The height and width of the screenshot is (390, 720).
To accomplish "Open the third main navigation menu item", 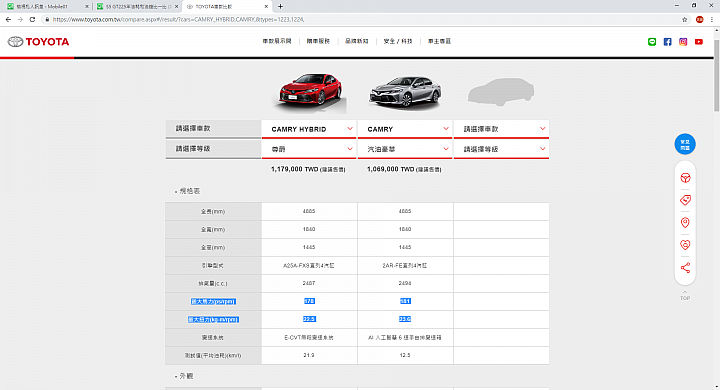I will (x=357, y=41).
